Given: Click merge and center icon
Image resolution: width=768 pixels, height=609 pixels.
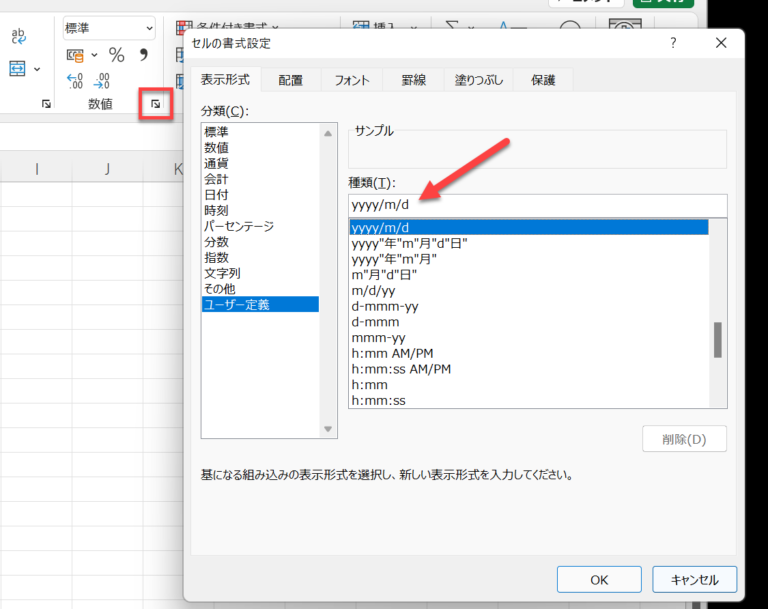Looking at the screenshot, I should pos(17,69).
